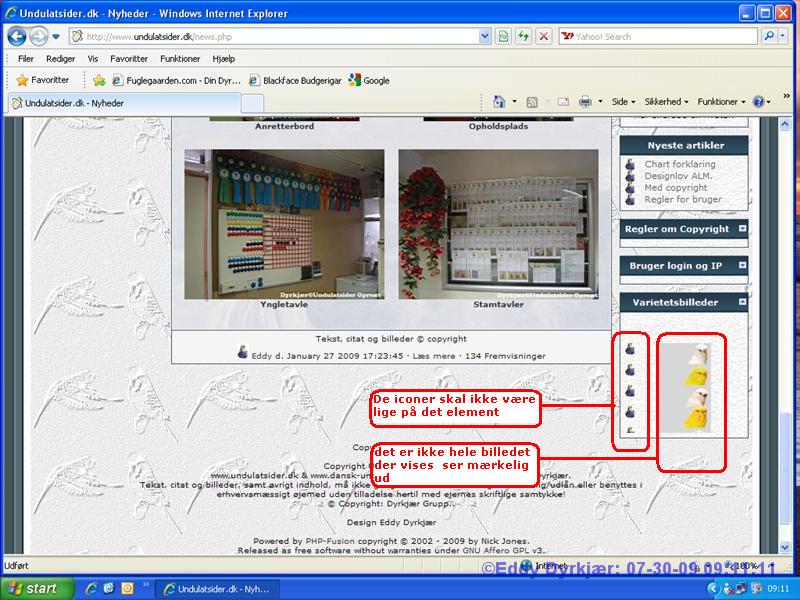Click the blank new tab button
This screenshot has height=600, width=800.
click(252, 104)
